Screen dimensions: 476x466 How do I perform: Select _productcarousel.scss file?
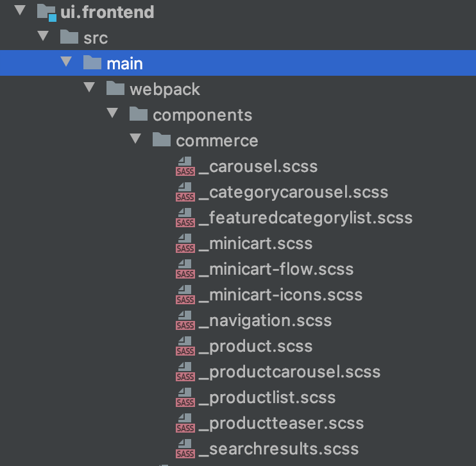point(289,372)
